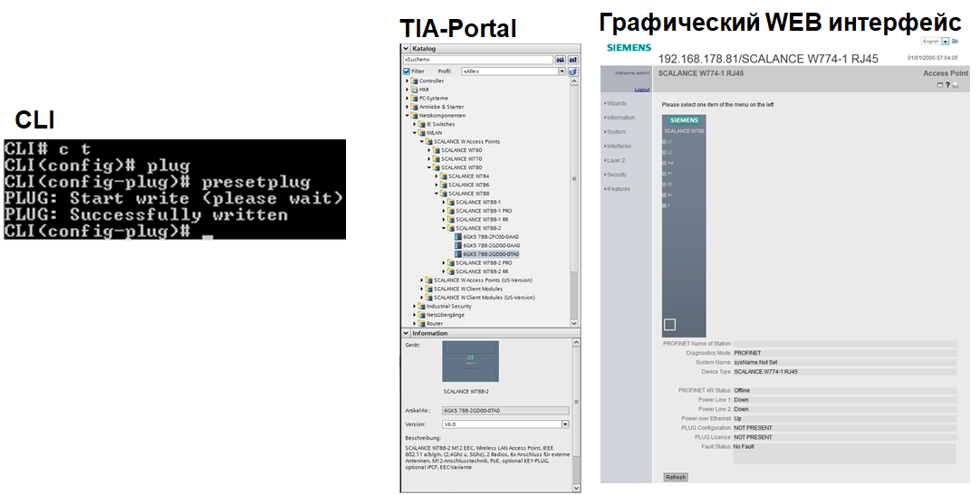Collapse the Netzkomponenten tree node
The height and width of the screenshot is (495, 980).
(x=407, y=116)
